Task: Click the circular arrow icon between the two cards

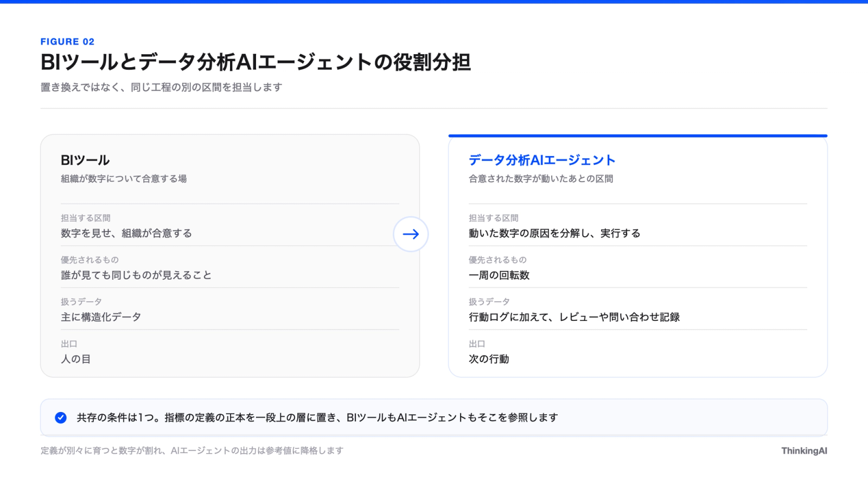Action: [x=411, y=234]
